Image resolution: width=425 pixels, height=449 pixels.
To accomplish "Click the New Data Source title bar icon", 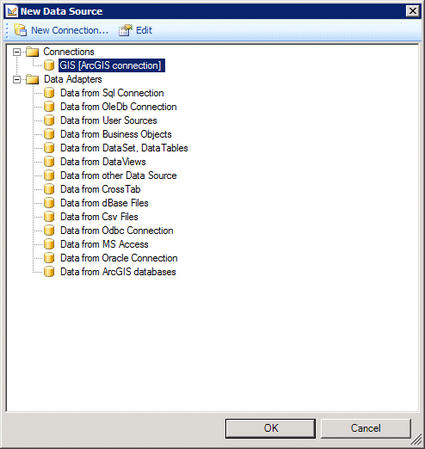I will pyautogui.click(x=12, y=11).
